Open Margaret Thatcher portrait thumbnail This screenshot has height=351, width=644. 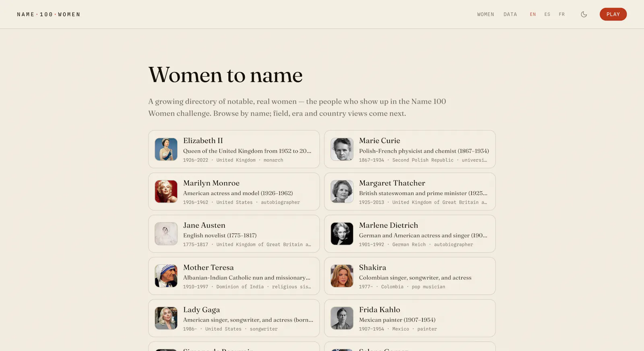click(342, 191)
